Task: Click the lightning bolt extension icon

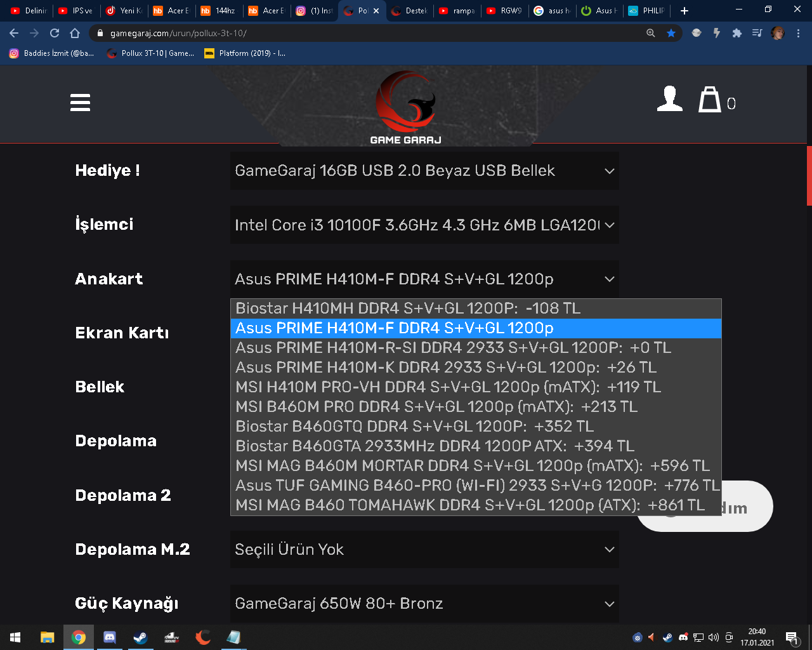Action: [717, 33]
